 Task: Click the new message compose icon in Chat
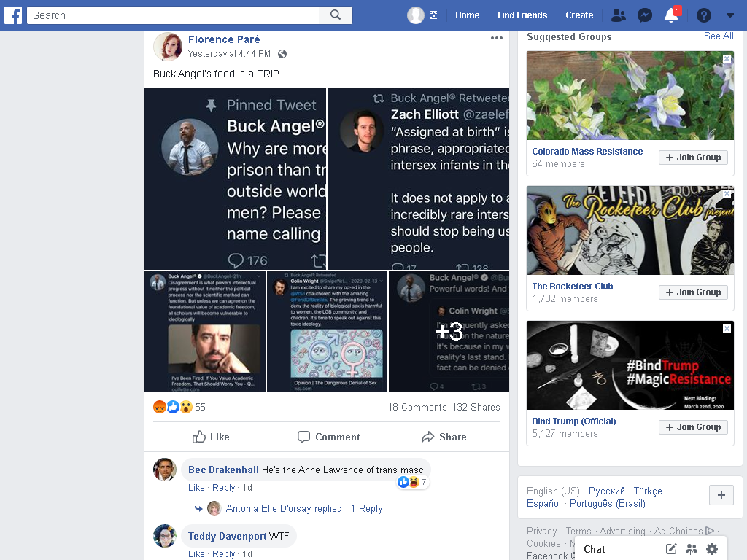tap(671, 549)
